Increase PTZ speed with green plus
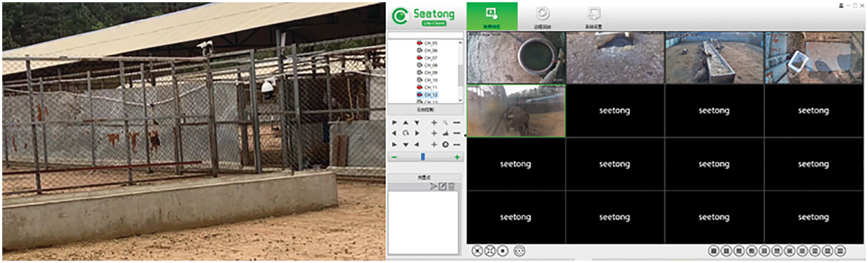 pos(457,157)
